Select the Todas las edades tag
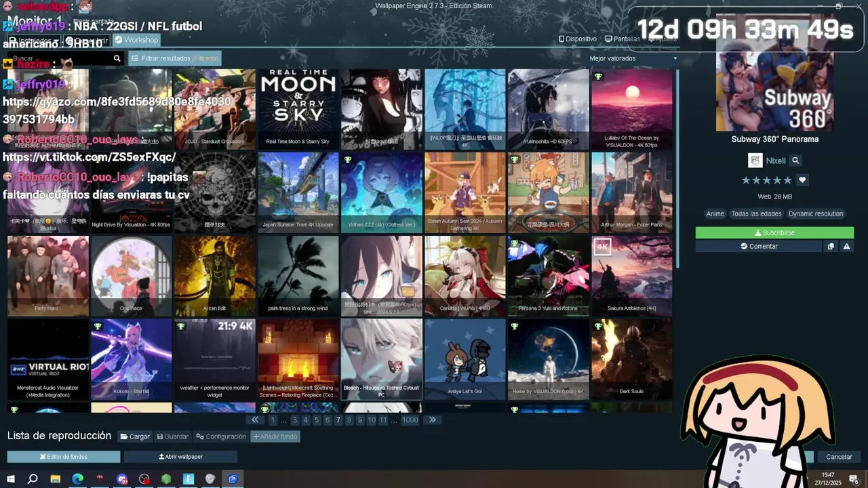 (756, 214)
